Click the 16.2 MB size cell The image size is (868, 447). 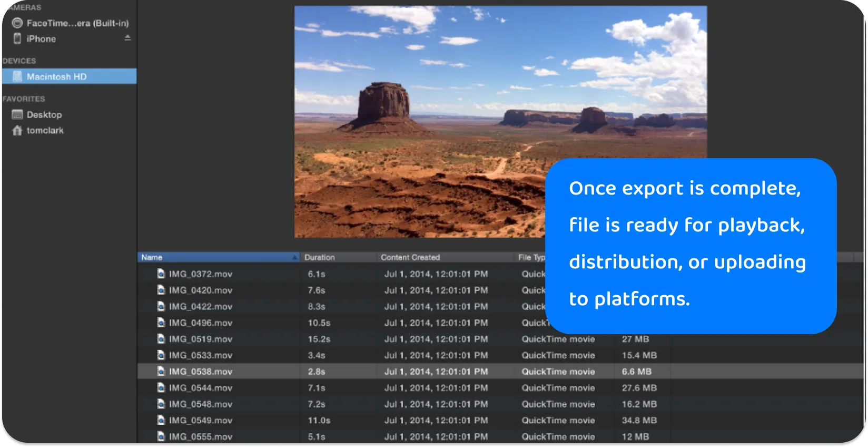[x=639, y=404]
